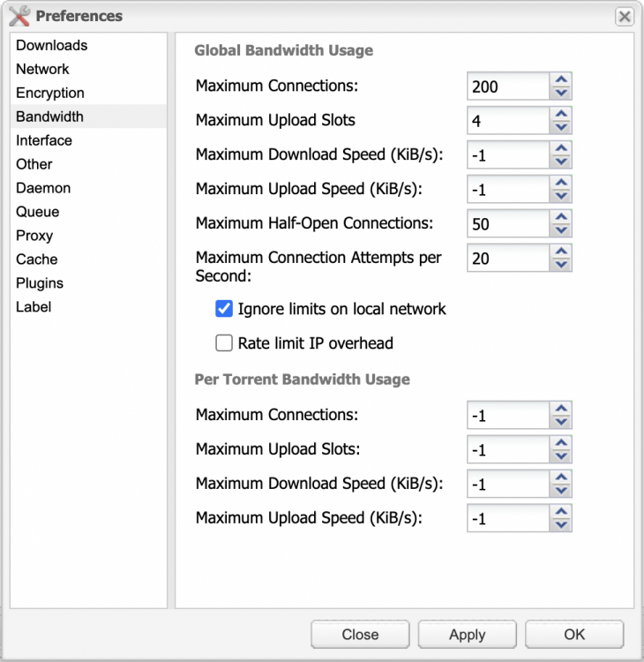Screen dimensions: 644x662
Task: Apply the bandwidth settings
Action: click(468, 634)
